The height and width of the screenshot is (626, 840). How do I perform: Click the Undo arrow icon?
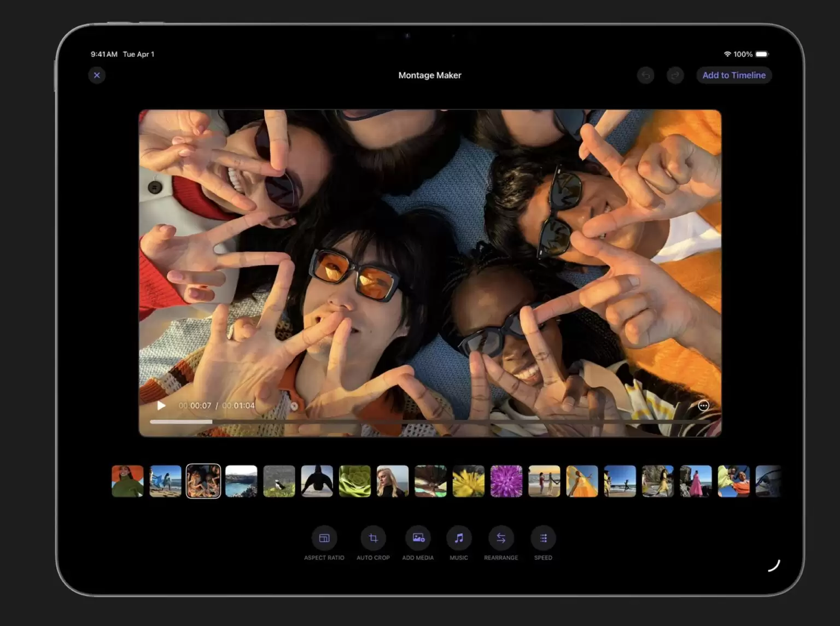(x=646, y=75)
